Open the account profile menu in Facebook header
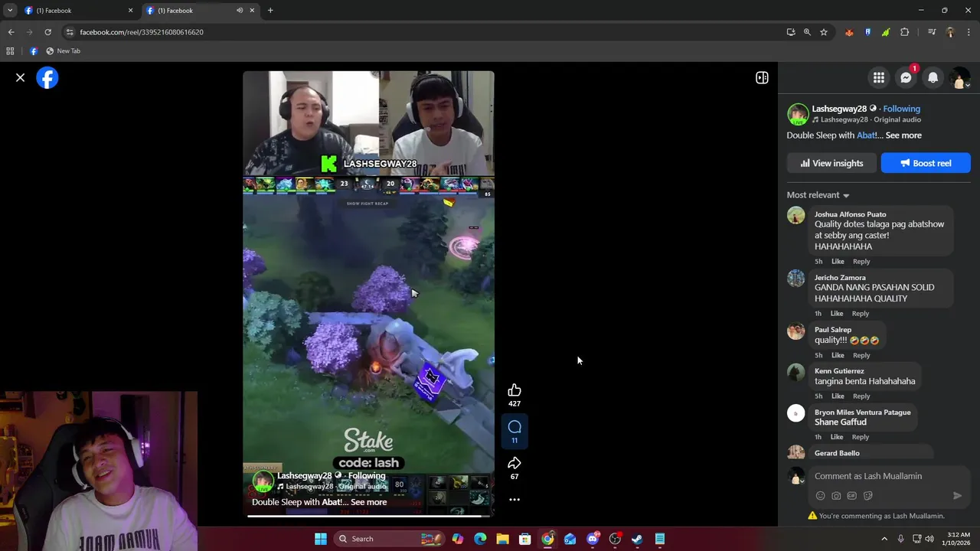This screenshot has height=551, width=980. 959,77
